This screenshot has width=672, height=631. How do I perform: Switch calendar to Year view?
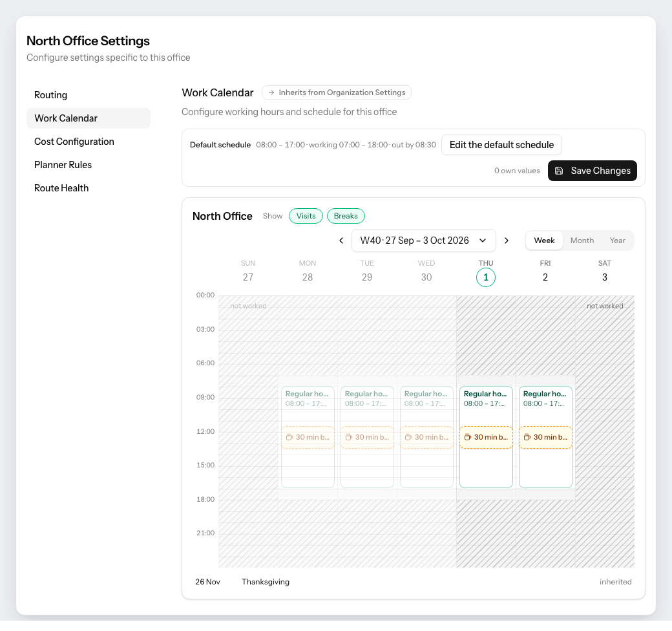point(617,241)
